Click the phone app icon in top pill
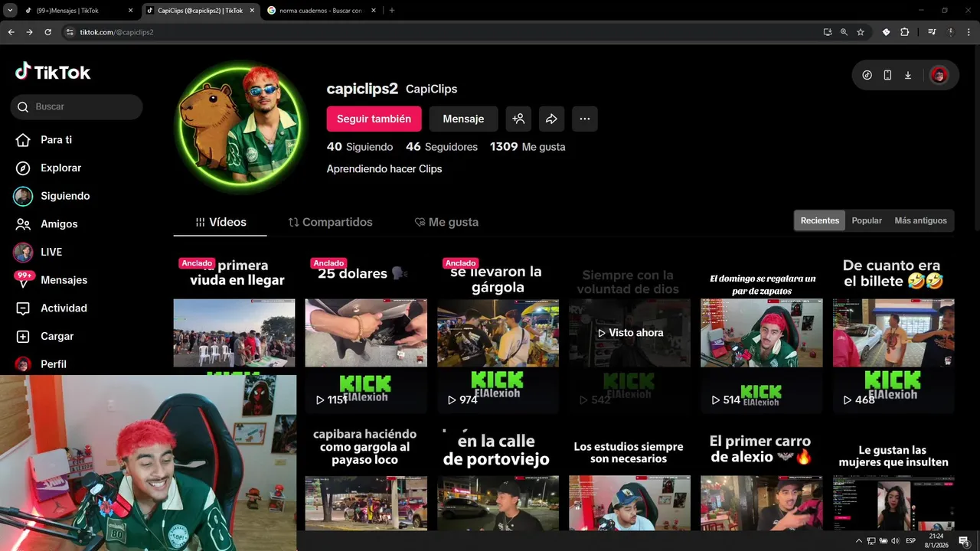The height and width of the screenshot is (551, 980). pyautogui.click(x=887, y=75)
